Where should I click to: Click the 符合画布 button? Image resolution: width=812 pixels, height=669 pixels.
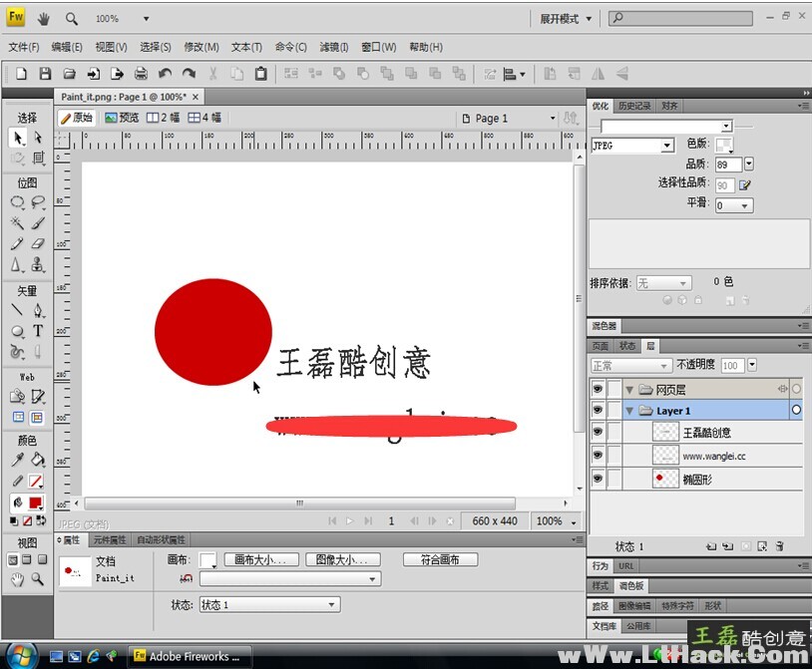click(x=440, y=560)
